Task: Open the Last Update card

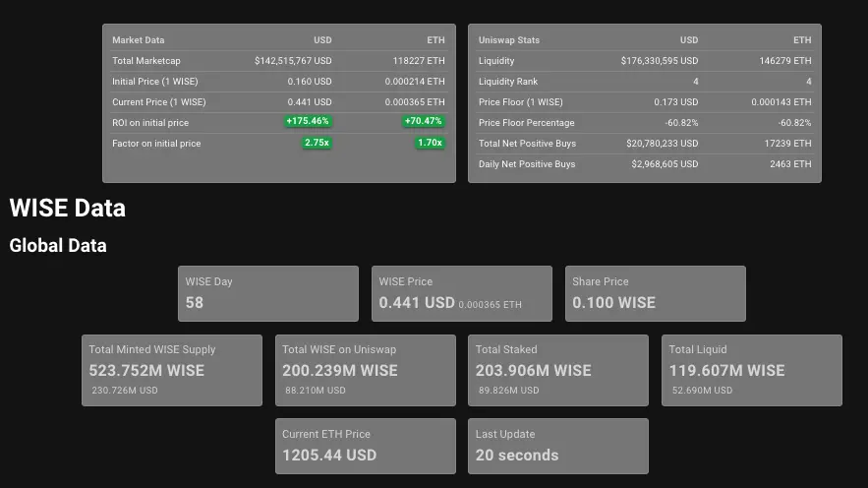Action: pyautogui.click(x=558, y=446)
